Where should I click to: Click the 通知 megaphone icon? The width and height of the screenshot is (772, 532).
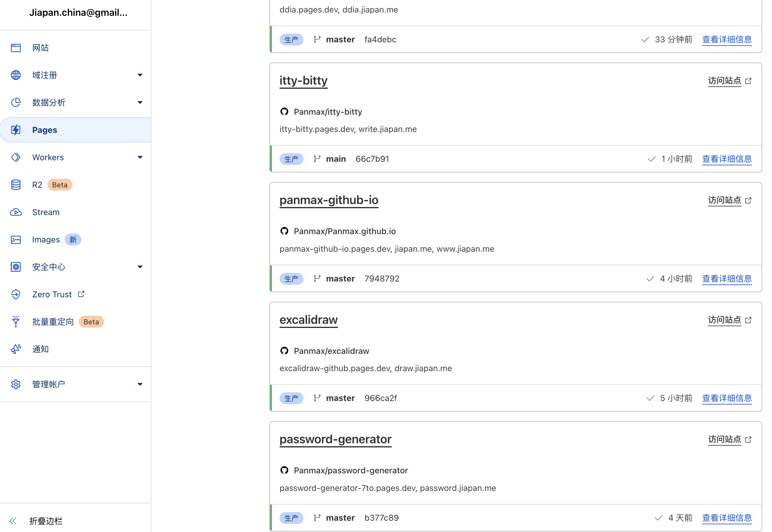pos(16,349)
